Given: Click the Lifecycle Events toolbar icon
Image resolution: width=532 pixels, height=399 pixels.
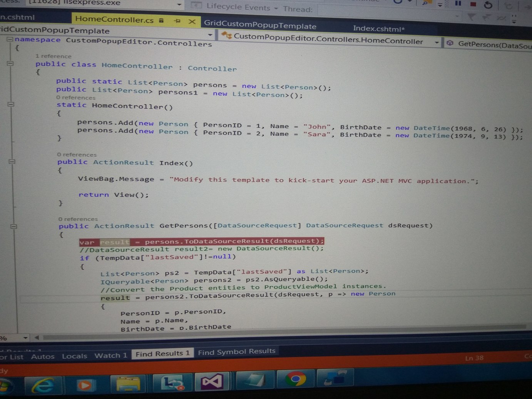Looking at the screenshot, I should click(x=197, y=5).
